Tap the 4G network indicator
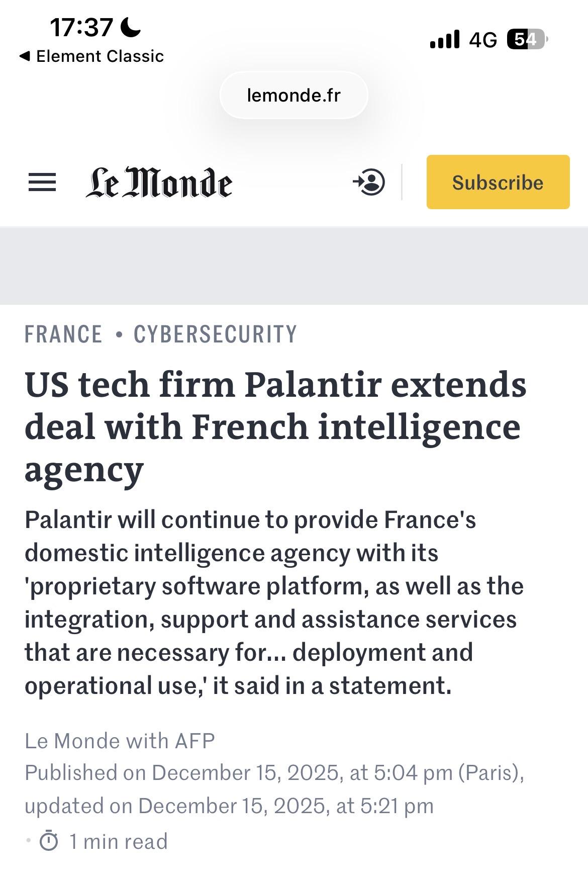588x875 pixels. coord(482,39)
